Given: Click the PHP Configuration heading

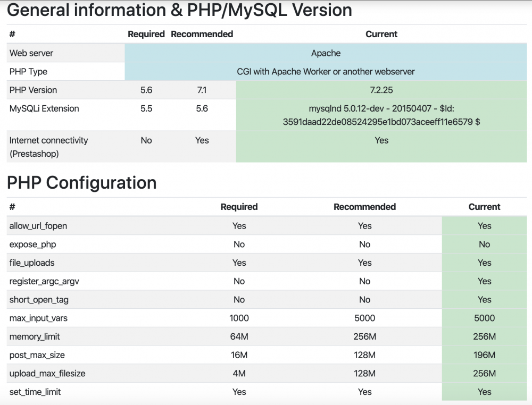Looking at the screenshot, I should pyautogui.click(x=81, y=183).
